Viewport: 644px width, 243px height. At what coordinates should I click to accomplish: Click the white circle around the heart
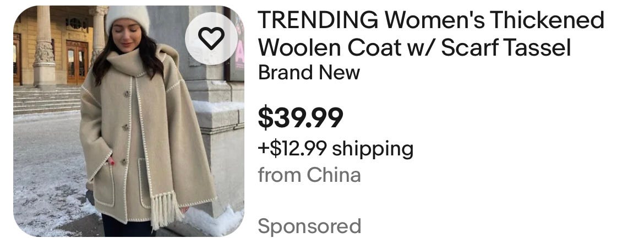point(211,38)
